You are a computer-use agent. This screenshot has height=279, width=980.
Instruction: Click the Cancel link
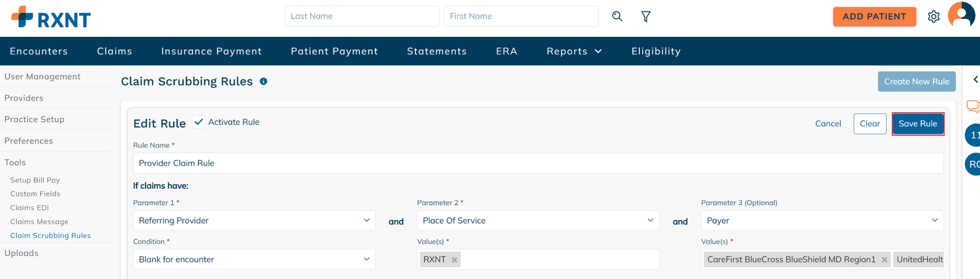[828, 123]
